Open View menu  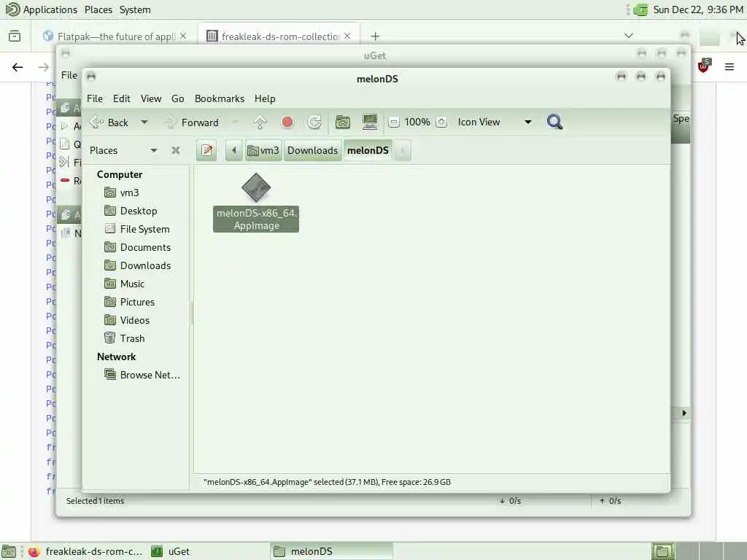coord(151,98)
